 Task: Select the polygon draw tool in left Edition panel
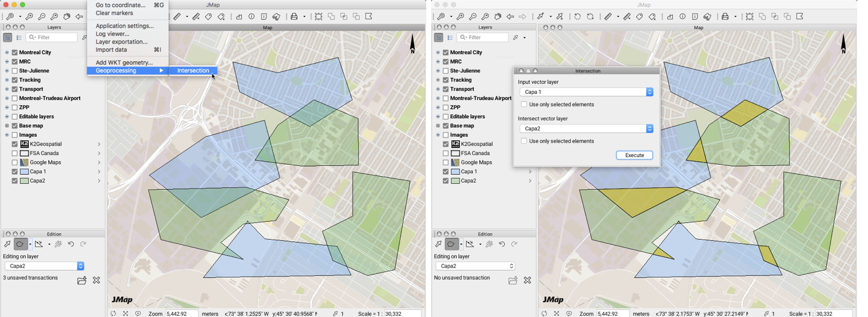click(x=20, y=244)
